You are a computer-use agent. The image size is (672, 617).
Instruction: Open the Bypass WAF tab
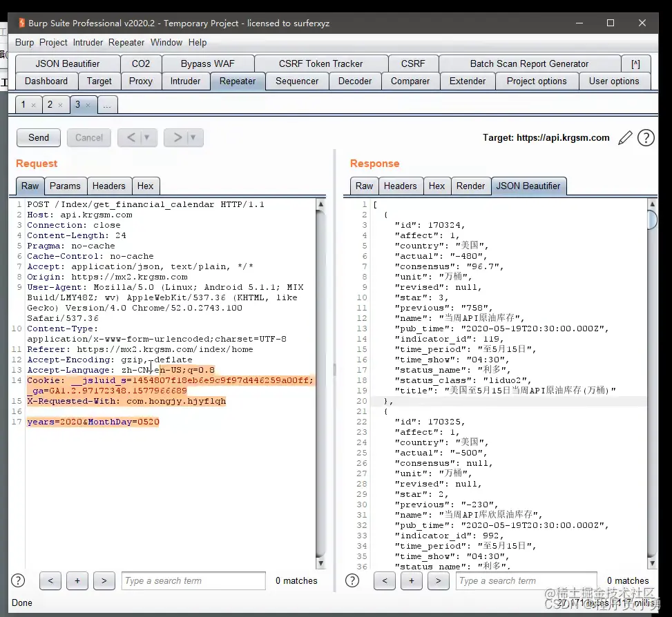coord(207,63)
